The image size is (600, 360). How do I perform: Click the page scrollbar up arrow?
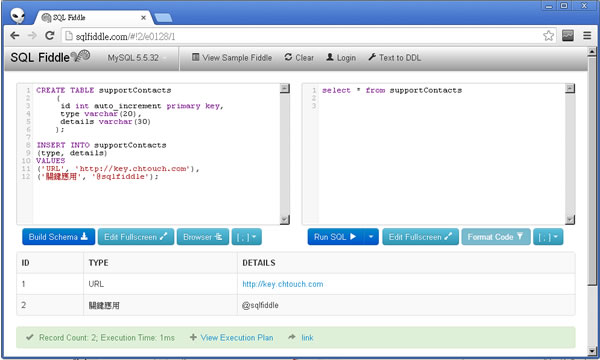(592, 51)
